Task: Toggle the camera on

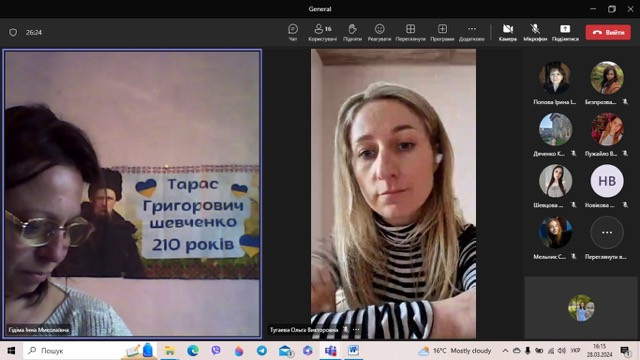Action: click(x=508, y=32)
